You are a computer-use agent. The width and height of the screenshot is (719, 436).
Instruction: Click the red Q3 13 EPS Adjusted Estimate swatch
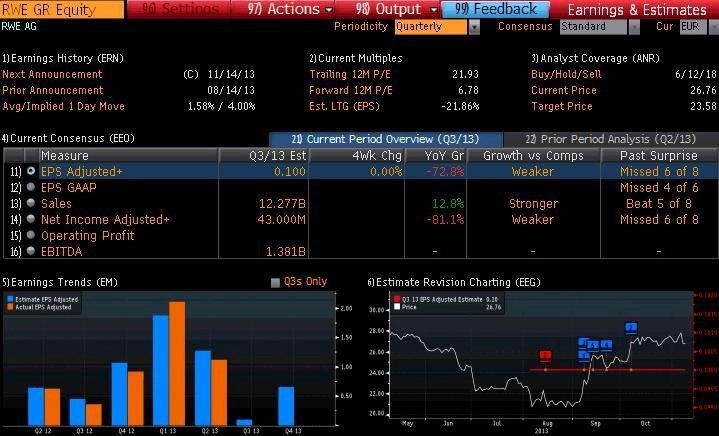coord(397,299)
